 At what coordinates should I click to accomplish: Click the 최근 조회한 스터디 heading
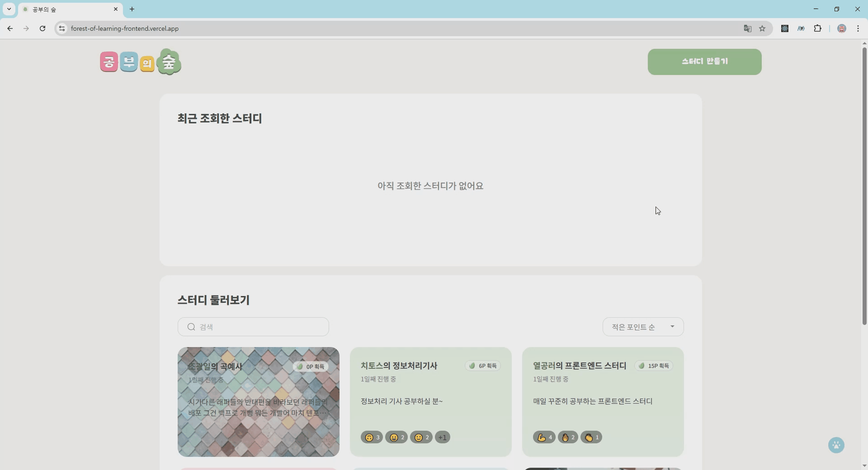(220, 118)
